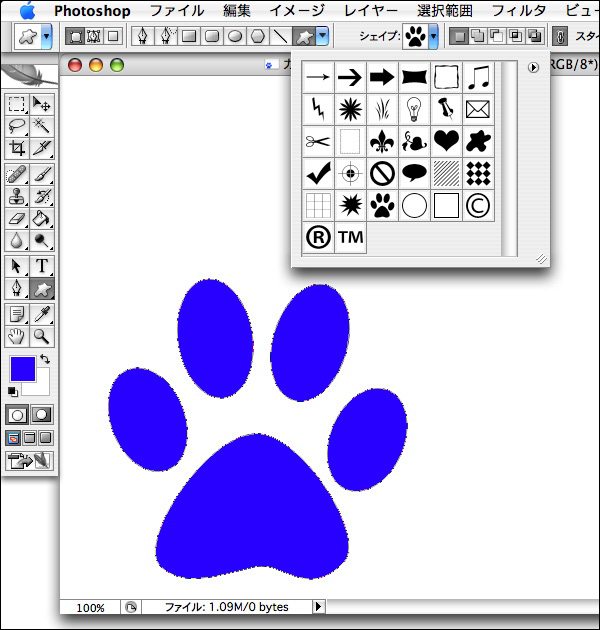
Task: Open the shape picker dropdown arrow
Action: pyautogui.click(x=433, y=37)
